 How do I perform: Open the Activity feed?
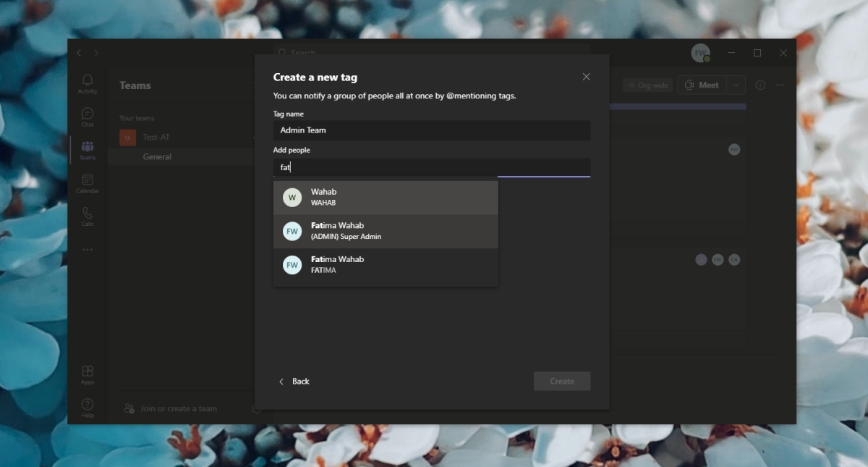pos(87,83)
